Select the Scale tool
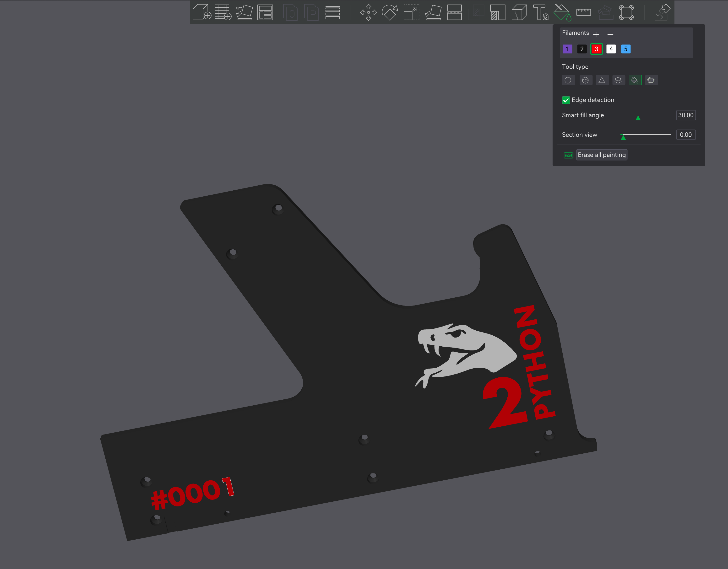The image size is (728, 569). 411,12
